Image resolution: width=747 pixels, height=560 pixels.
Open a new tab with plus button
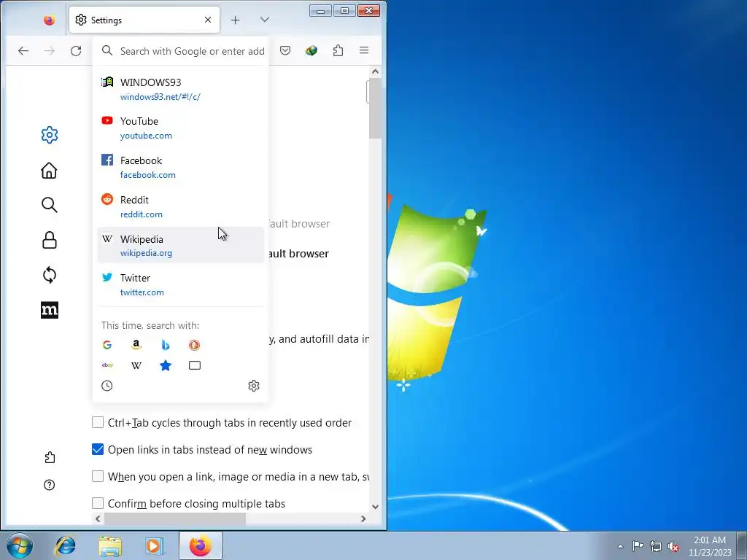(236, 20)
